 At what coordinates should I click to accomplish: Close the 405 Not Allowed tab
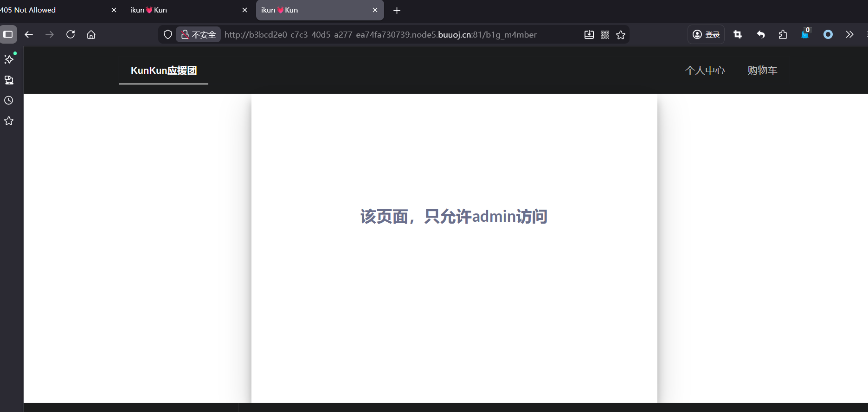(x=114, y=10)
